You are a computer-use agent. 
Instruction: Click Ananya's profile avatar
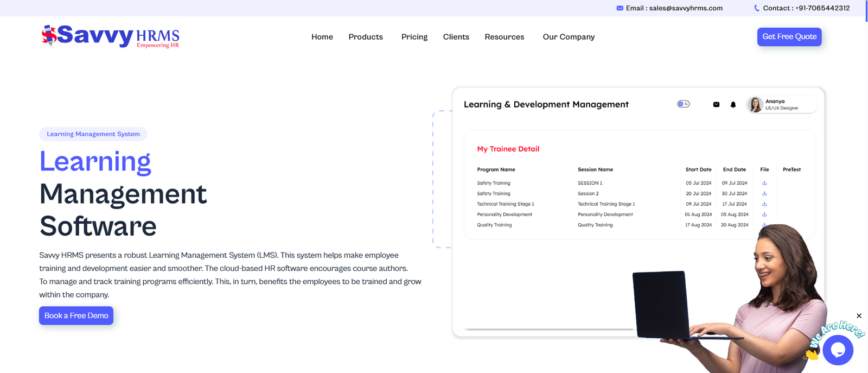pyautogui.click(x=755, y=104)
